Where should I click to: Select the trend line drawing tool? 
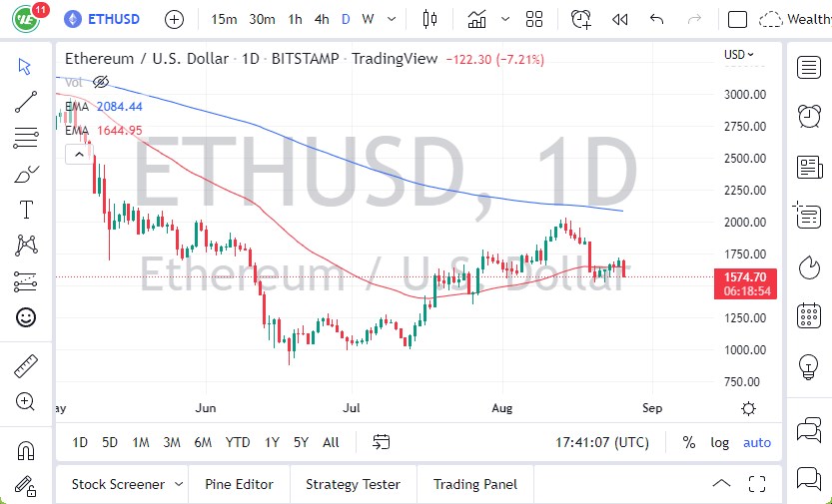point(26,101)
